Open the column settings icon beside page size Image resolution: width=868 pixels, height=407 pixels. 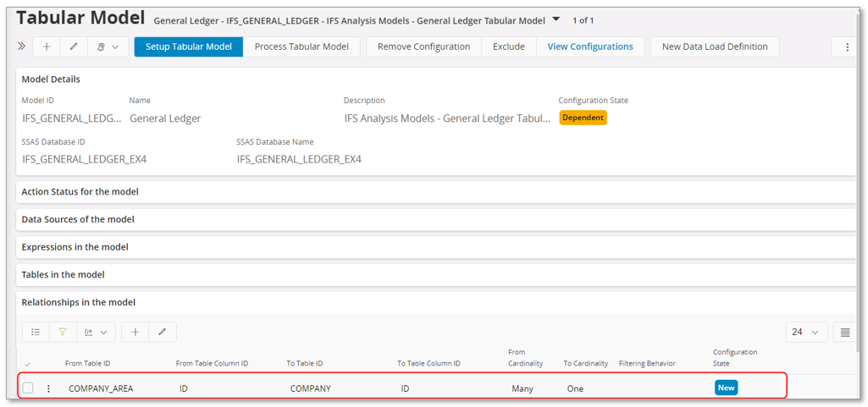tap(844, 332)
